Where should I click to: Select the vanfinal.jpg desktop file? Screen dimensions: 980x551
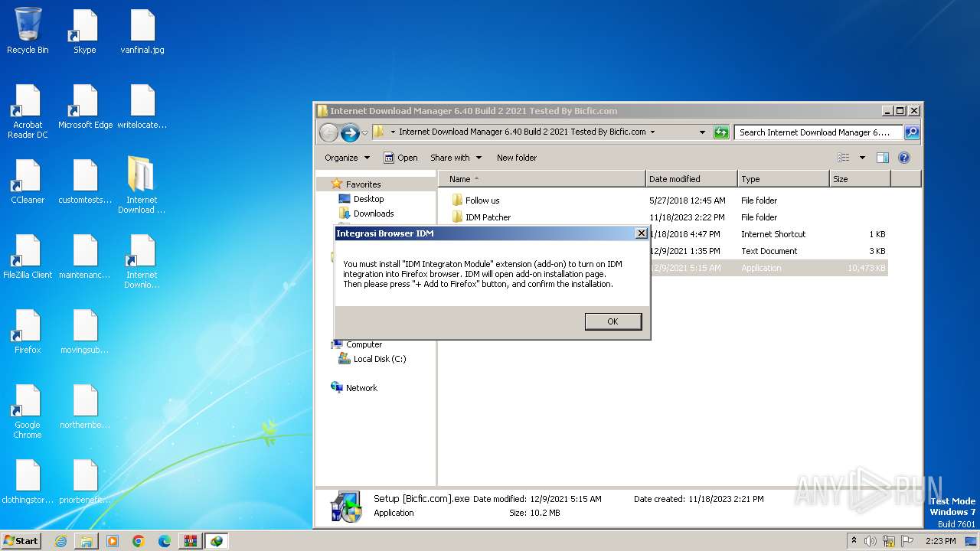(x=142, y=31)
